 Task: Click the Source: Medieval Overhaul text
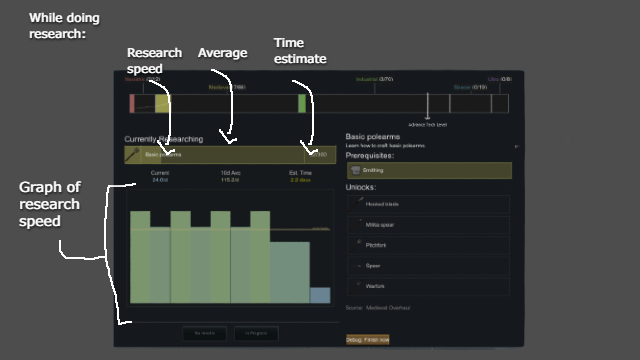pyautogui.click(x=378, y=308)
